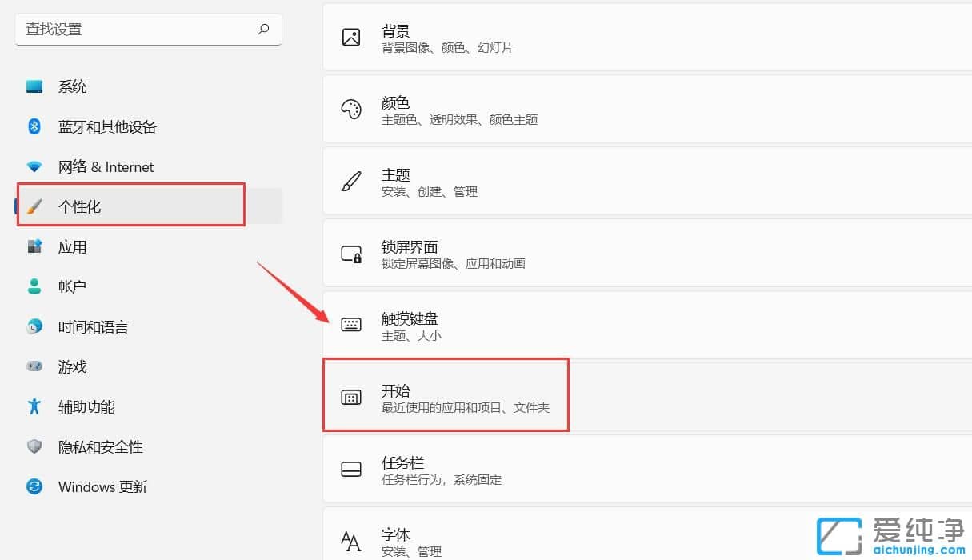
Task: Click the Windows 更新 refresh icon
Action: 34,486
